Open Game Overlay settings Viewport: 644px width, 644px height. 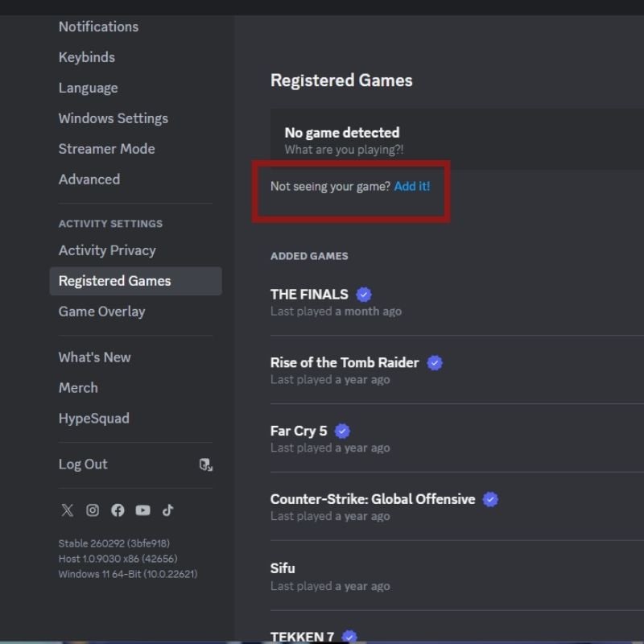pos(102,312)
